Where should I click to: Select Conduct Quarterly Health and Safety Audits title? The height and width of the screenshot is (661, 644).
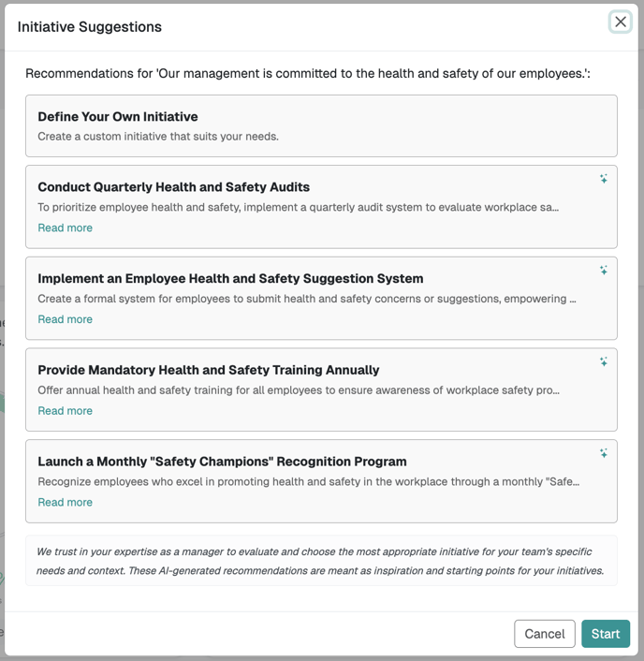point(174,186)
